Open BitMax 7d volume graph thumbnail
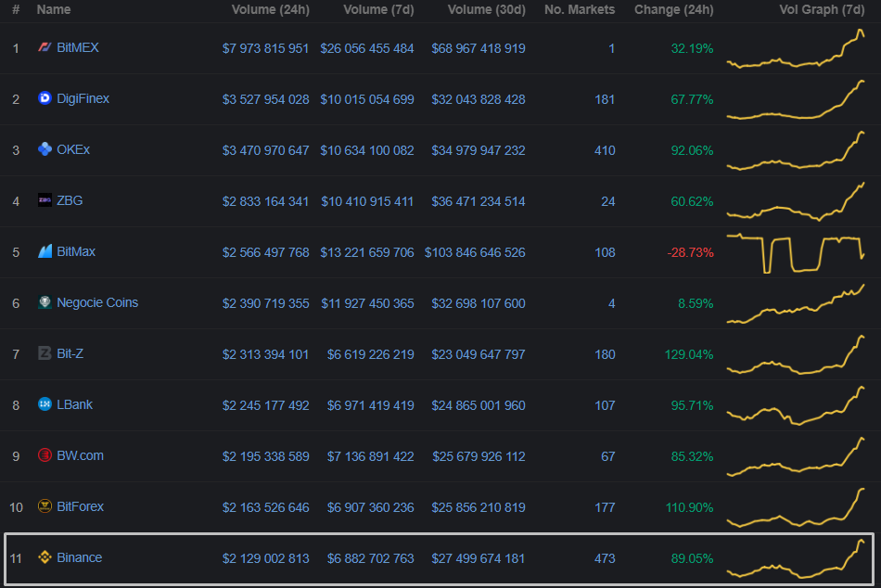The image size is (881, 588). (796, 252)
